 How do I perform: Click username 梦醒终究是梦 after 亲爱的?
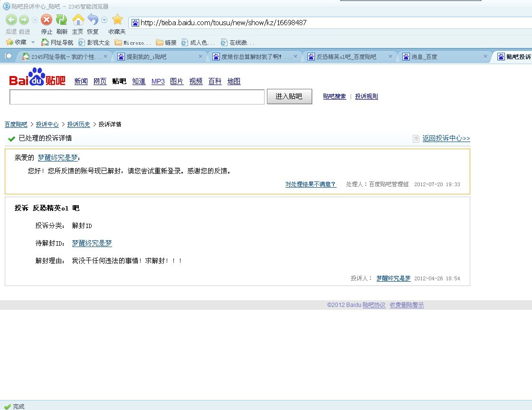pos(57,158)
